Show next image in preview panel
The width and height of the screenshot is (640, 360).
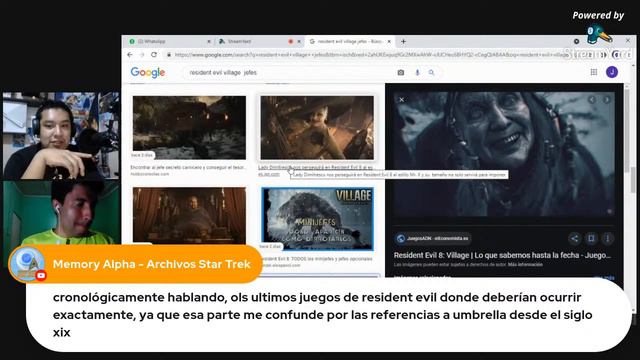click(607, 100)
